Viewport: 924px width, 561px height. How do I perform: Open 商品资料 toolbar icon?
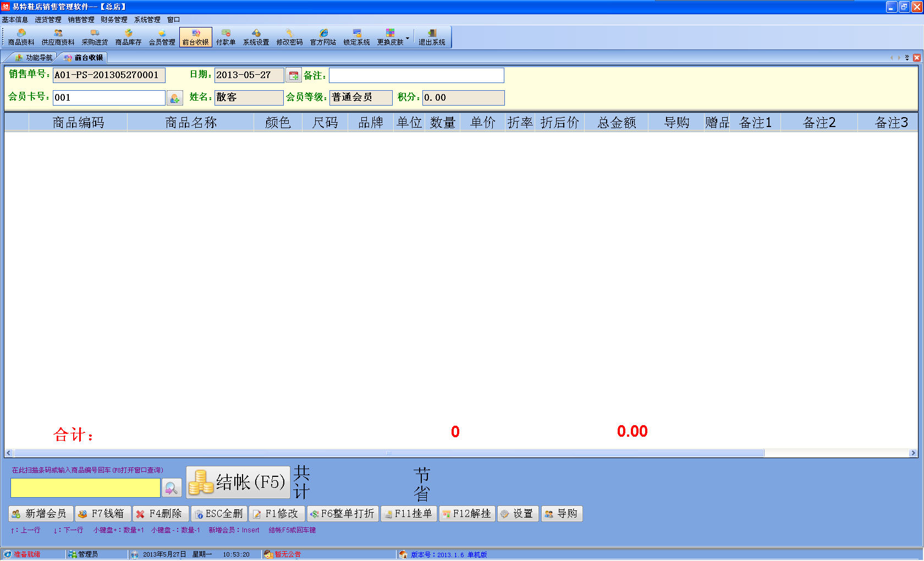click(21, 37)
